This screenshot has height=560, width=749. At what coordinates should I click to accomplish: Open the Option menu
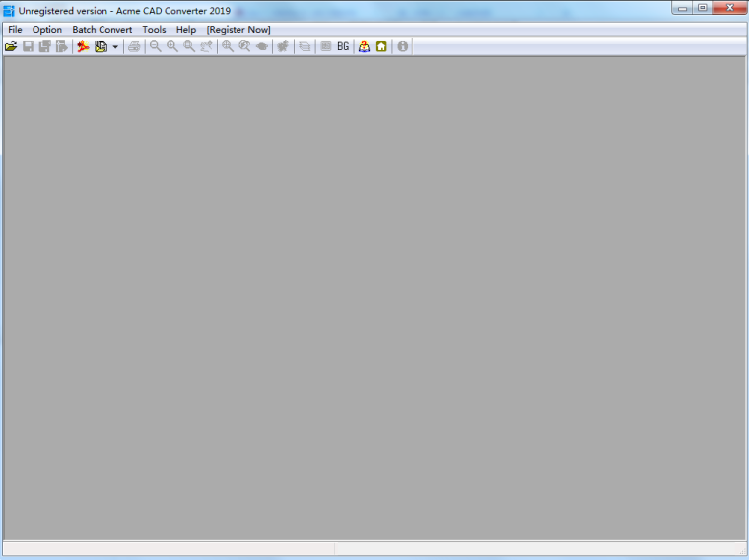(47, 30)
